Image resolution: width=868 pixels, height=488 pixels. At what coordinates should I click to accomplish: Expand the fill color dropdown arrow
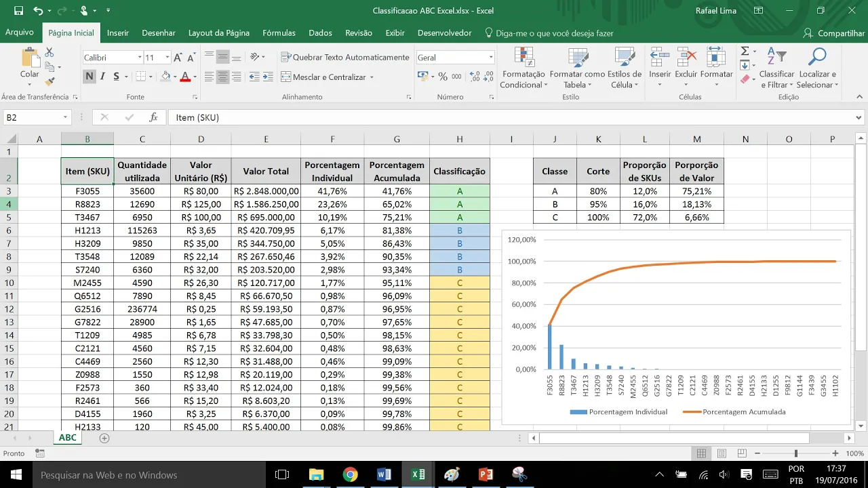click(x=174, y=77)
